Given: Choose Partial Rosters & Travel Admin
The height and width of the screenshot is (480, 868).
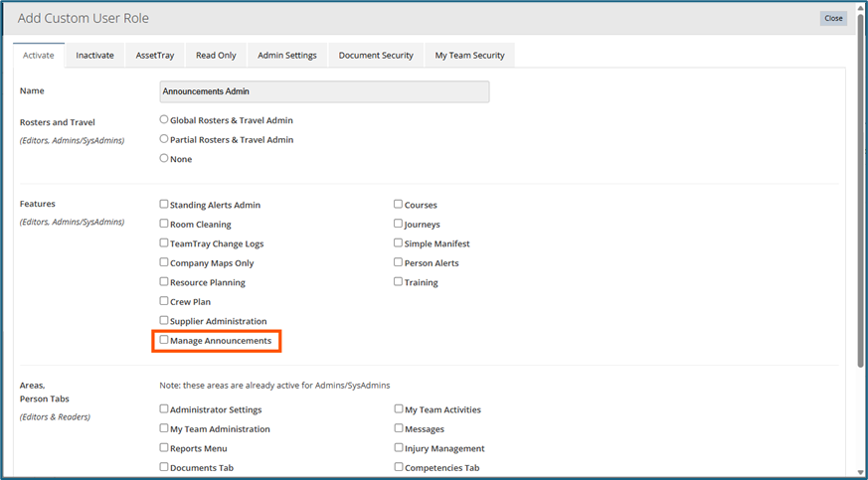Looking at the screenshot, I should tap(165, 139).
